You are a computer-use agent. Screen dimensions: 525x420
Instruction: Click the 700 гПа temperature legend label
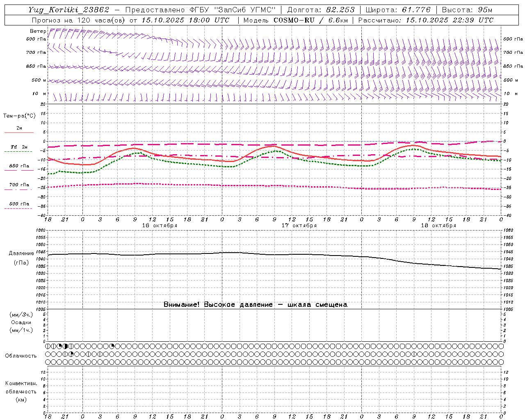tap(19, 185)
